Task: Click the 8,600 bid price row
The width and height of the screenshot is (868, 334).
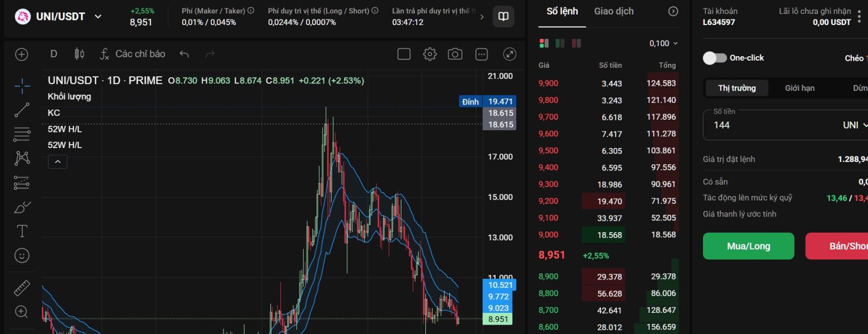Action: tap(608, 327)
